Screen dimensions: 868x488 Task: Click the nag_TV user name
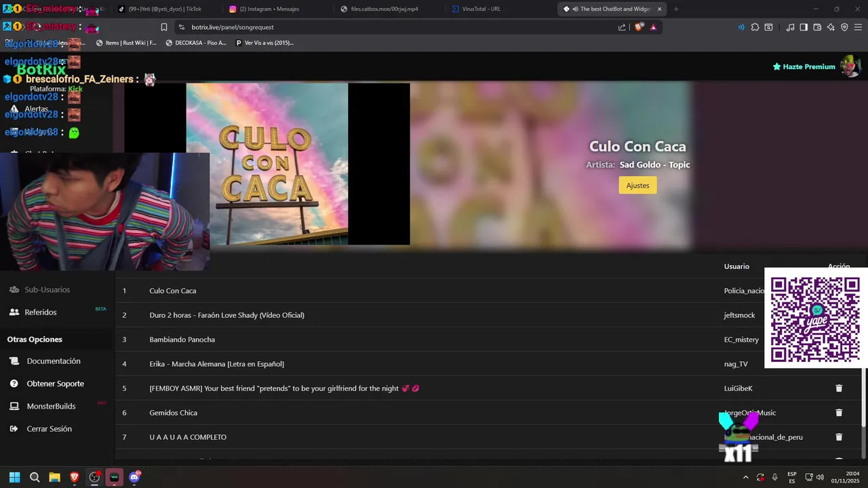click(736, 364)
